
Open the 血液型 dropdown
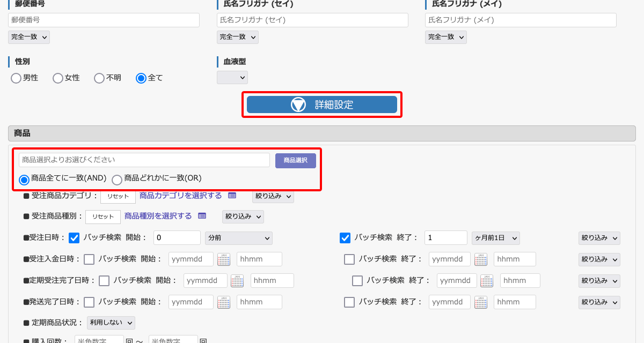[232, 78]
